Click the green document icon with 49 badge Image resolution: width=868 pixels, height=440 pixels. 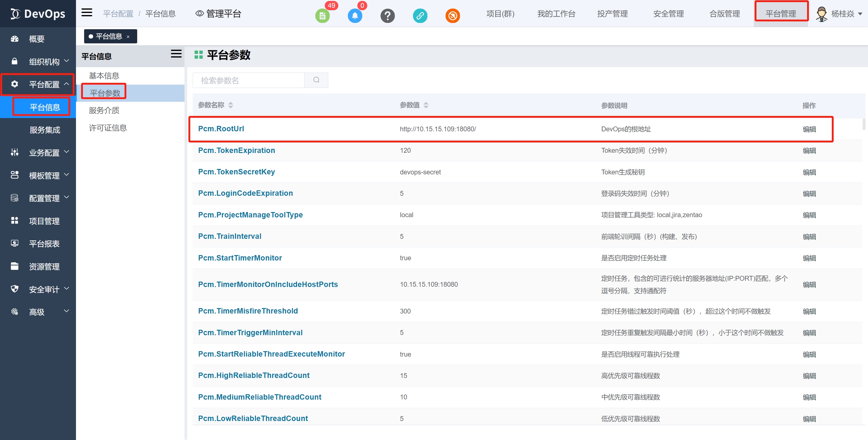[322, 15]
